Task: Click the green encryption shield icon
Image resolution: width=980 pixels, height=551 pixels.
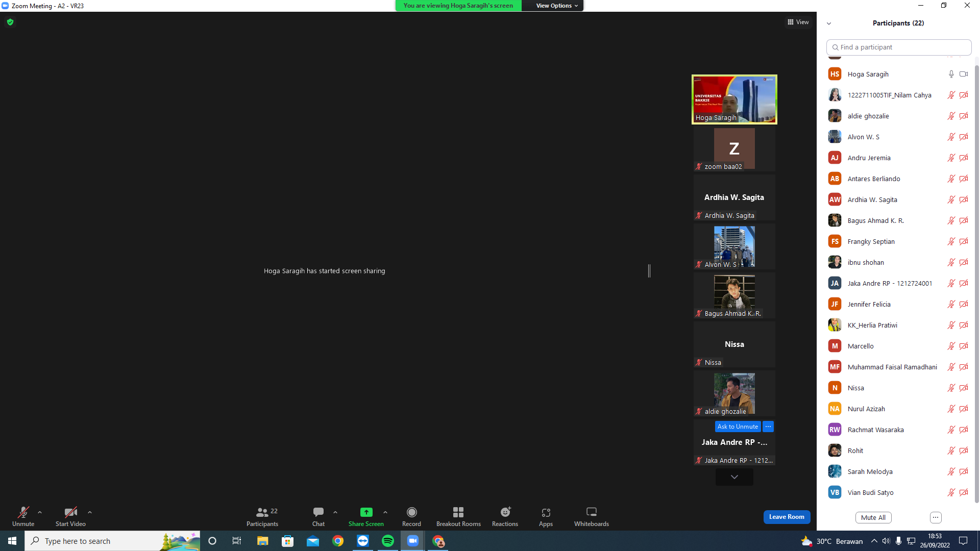Action: coord(10,22)
